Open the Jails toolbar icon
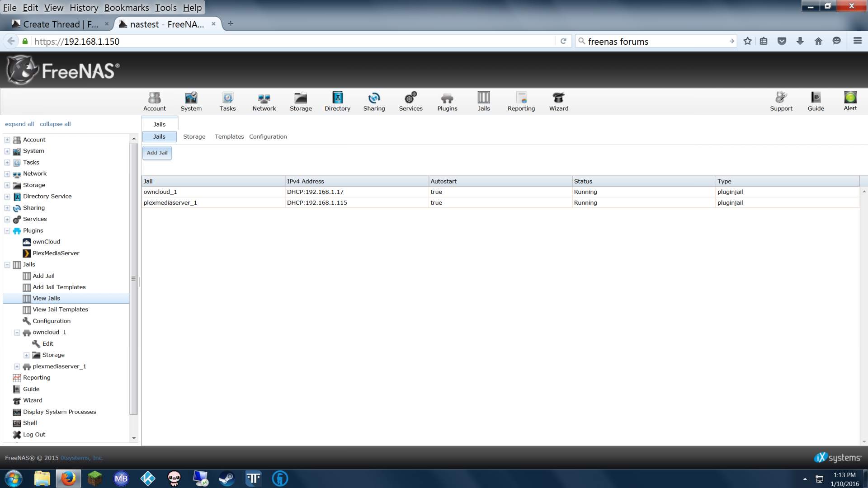The image size is (868, 488). pos(484,102)
